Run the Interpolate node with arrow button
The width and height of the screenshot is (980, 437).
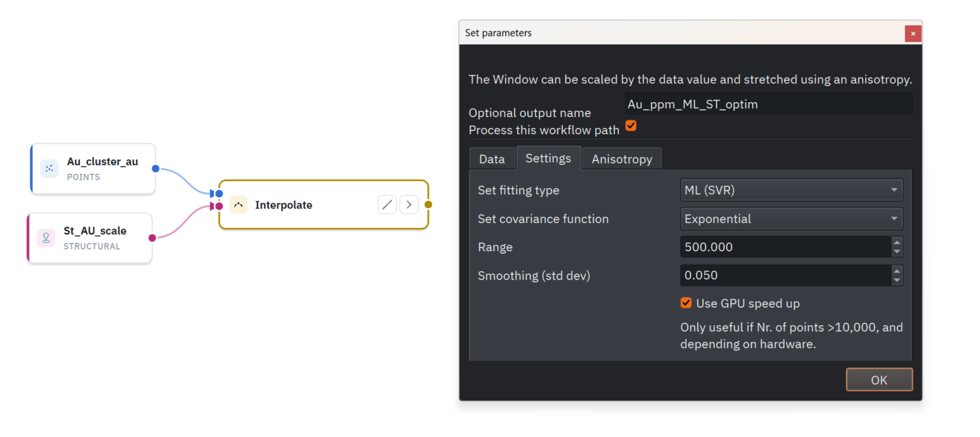(x=409, y=205)
